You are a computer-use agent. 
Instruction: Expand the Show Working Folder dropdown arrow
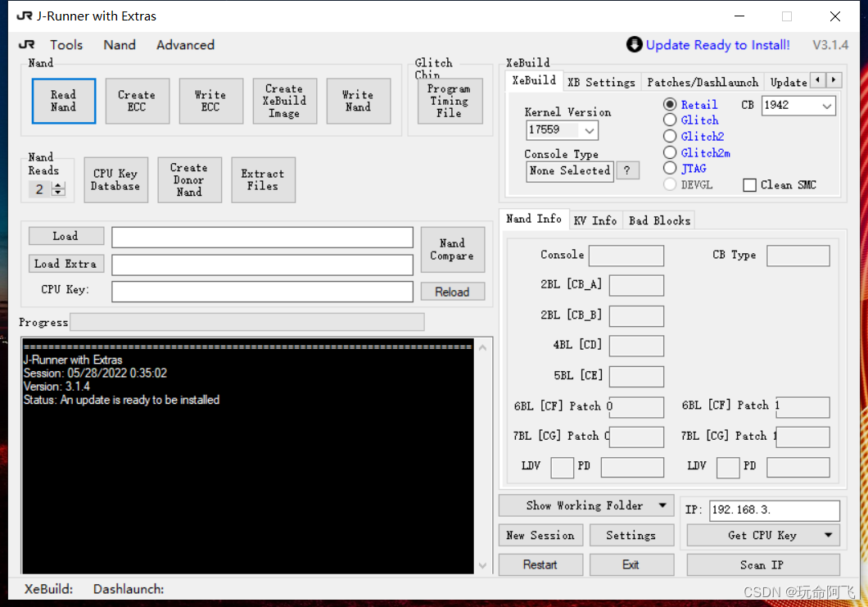tap(662, 505)
